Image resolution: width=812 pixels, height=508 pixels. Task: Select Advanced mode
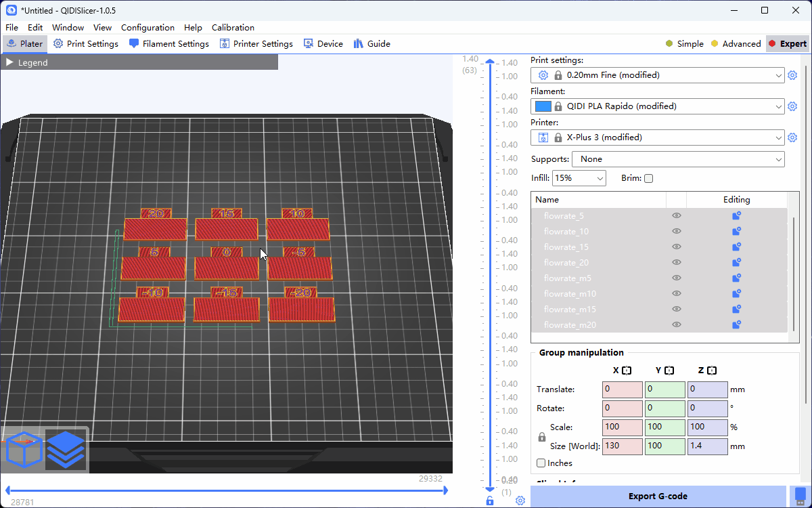tap(736, 44)
